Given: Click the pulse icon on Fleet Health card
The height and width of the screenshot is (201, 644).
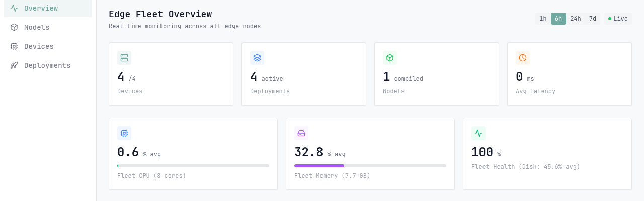Looking at the screenshot, I should pyautogui.click(x=478, y=133).
